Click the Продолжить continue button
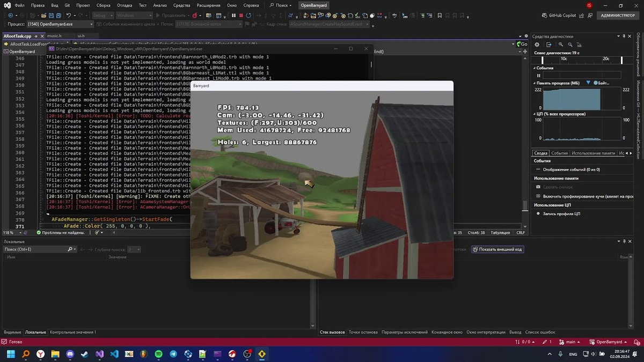The image size is (644, 362). tap(172, 16)
